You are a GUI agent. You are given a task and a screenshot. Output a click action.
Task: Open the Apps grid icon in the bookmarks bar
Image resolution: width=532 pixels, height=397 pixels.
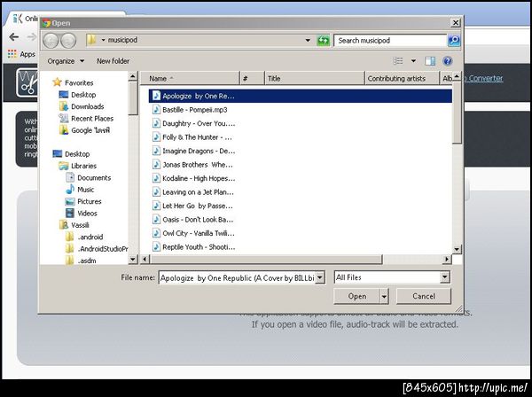12,54
